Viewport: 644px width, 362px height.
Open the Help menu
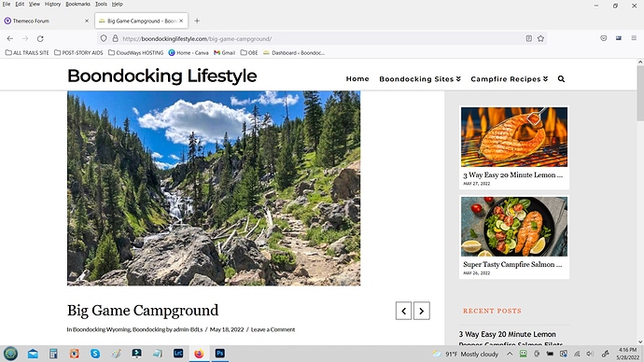coord(118,4)
